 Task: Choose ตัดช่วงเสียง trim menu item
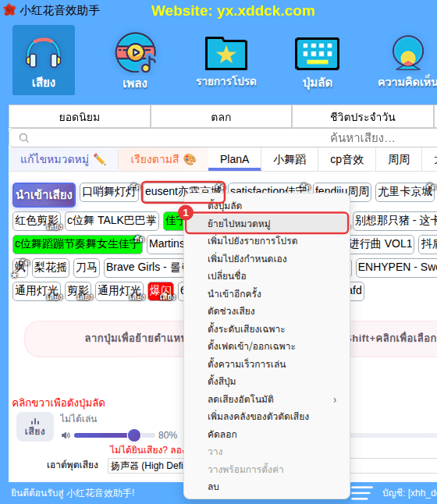pos(267,311)
